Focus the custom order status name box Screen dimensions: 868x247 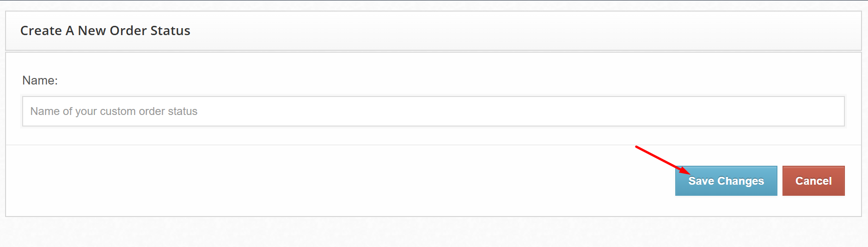coord(433,111)
